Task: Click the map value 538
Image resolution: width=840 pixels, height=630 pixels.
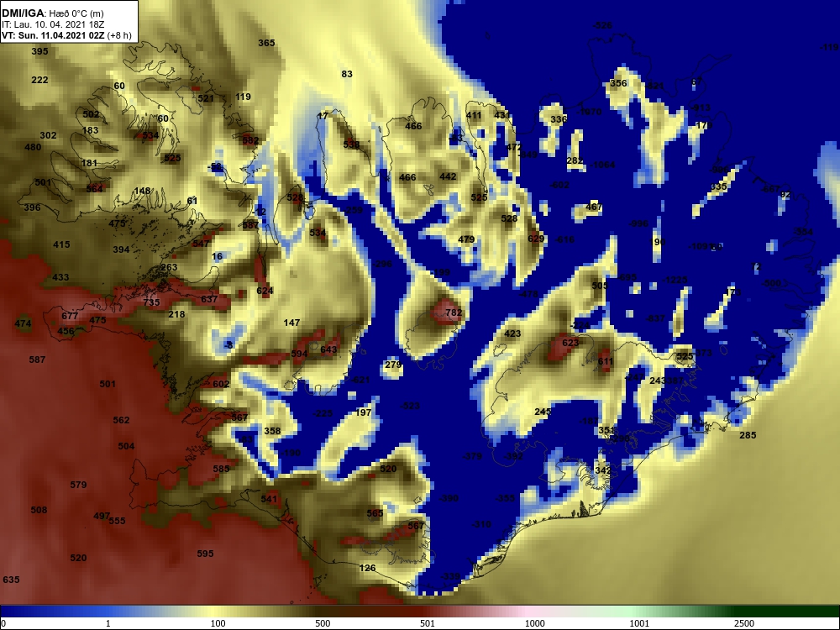Action: click(351, 144)
